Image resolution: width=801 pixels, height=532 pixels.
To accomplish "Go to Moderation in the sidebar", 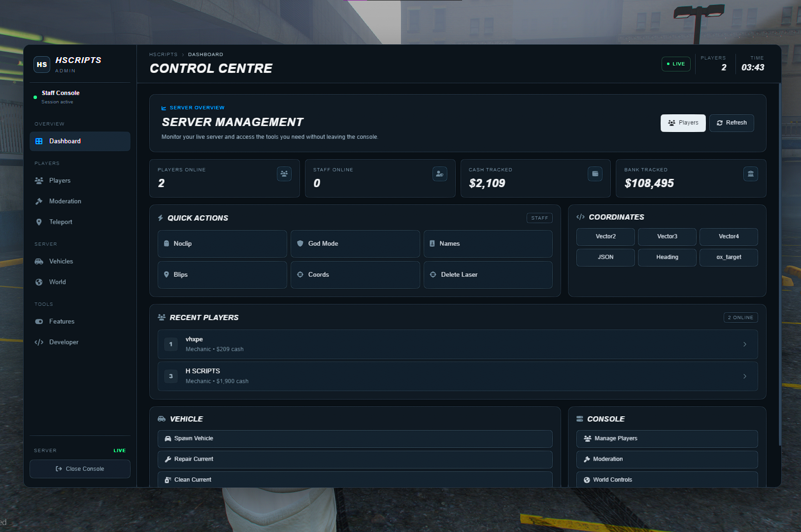I will [x=80, y=201].
